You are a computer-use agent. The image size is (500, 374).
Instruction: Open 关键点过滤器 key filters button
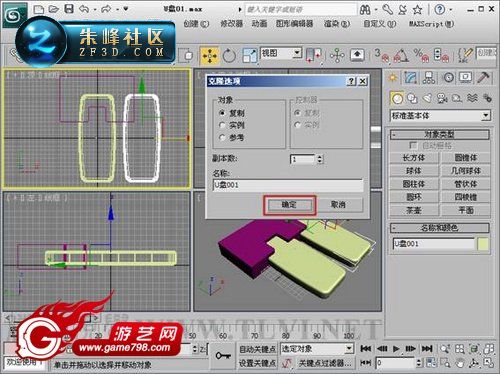pyautogui.click(x=324, y=363)
